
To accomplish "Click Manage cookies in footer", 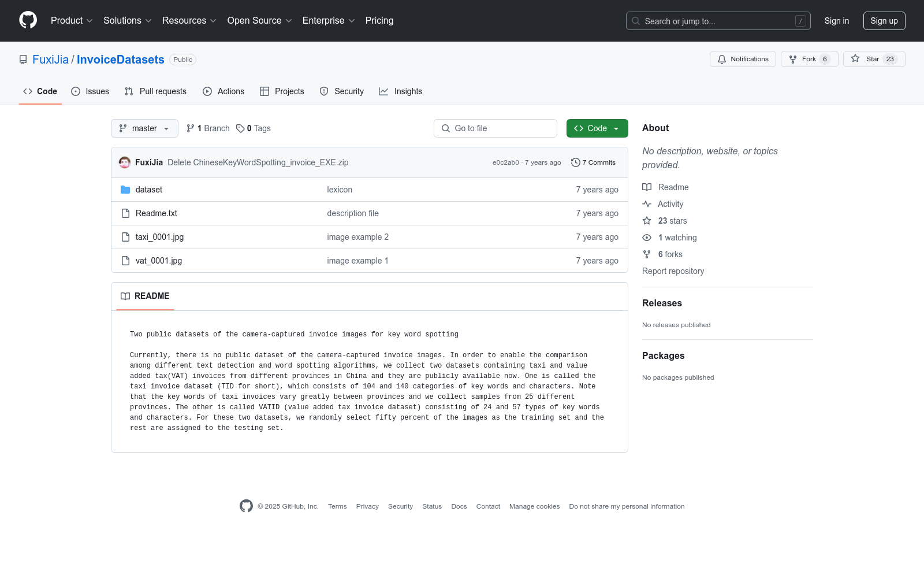I will pyautogui.click(x=535, y=506).
